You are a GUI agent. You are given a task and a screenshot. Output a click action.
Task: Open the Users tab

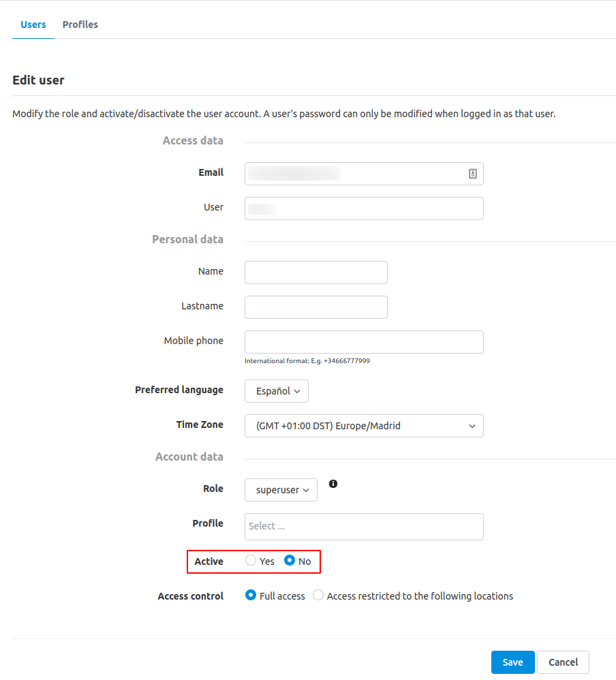33,25
